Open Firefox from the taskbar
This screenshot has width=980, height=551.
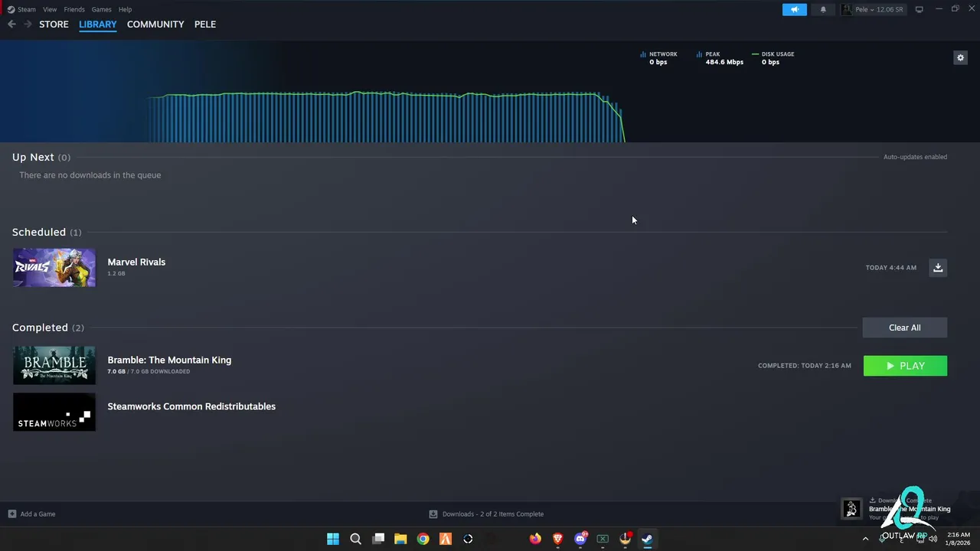coord(535,539)
